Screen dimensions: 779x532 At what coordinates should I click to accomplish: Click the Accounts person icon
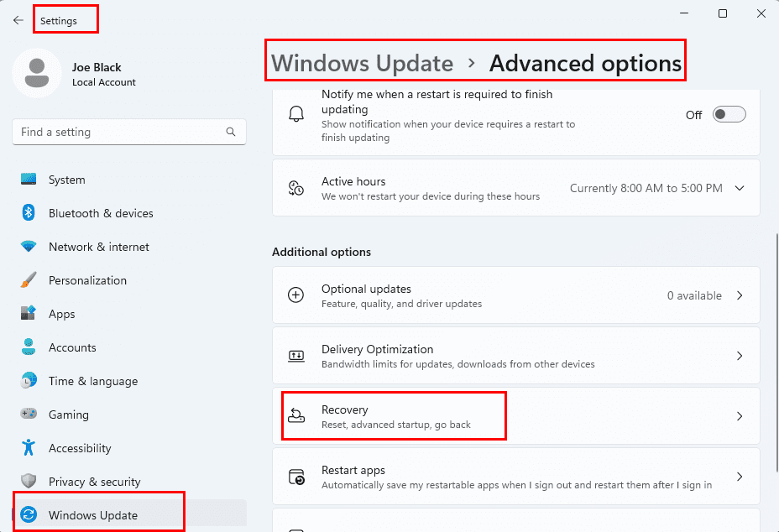coord(29,347)
